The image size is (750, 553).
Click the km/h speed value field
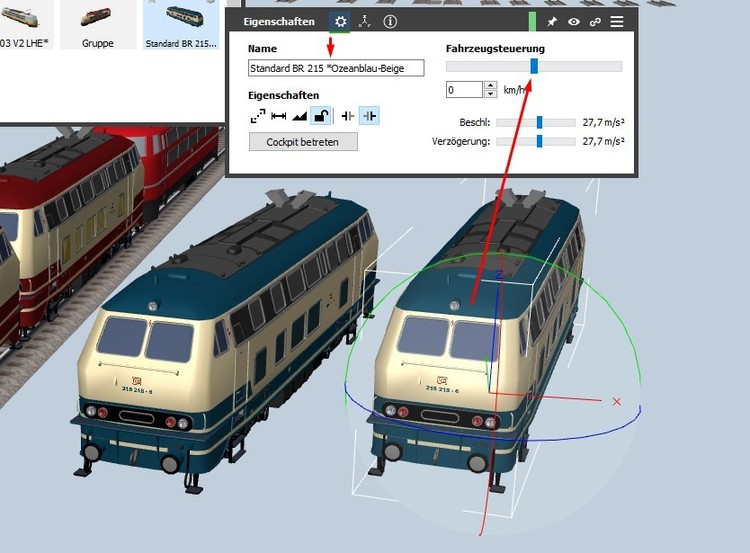pos(464,89)
